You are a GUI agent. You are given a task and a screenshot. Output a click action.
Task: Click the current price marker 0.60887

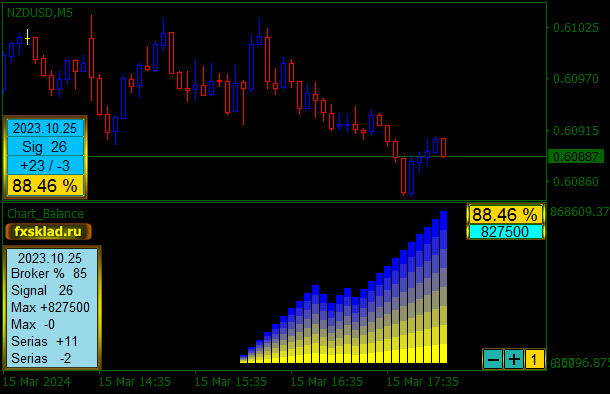tap(576, 156)
